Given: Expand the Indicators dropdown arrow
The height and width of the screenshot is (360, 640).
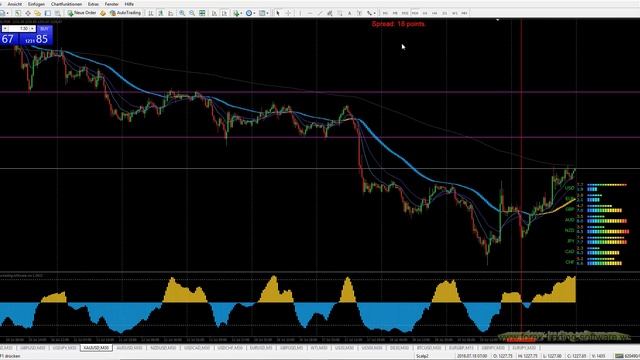Looking at the screenshot, I should pyautogui.click(x=241, y=13).
